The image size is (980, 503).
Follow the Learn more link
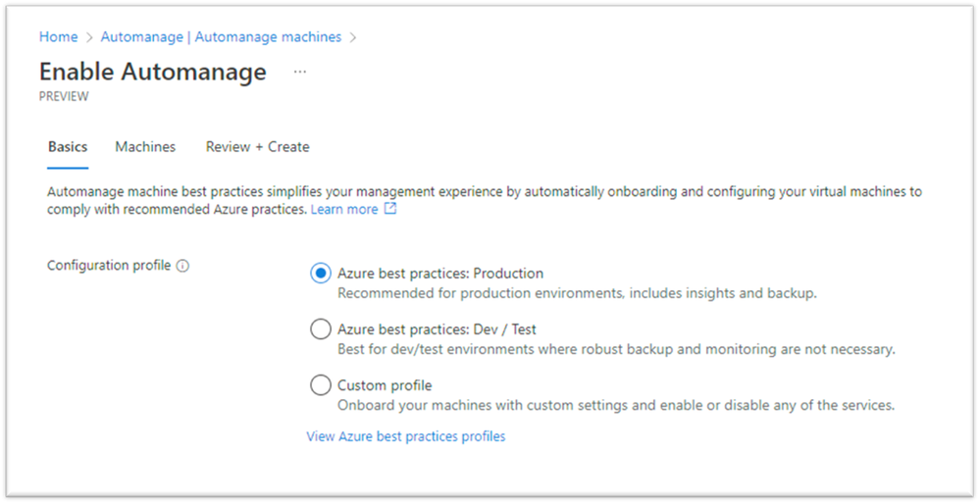344,209
